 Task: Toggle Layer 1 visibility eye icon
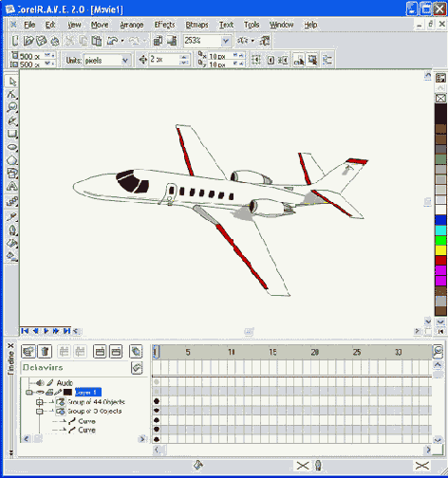click(40, 393)
